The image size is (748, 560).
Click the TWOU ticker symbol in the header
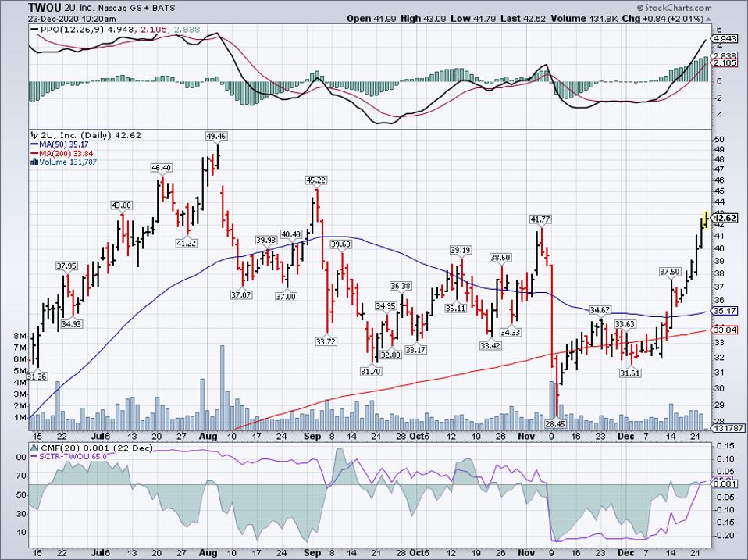click(45, 8)
